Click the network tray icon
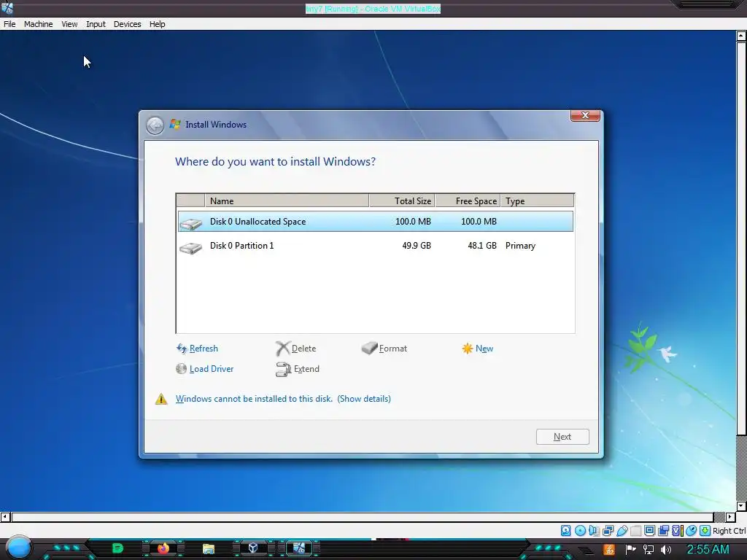 (x=649, y=550)
